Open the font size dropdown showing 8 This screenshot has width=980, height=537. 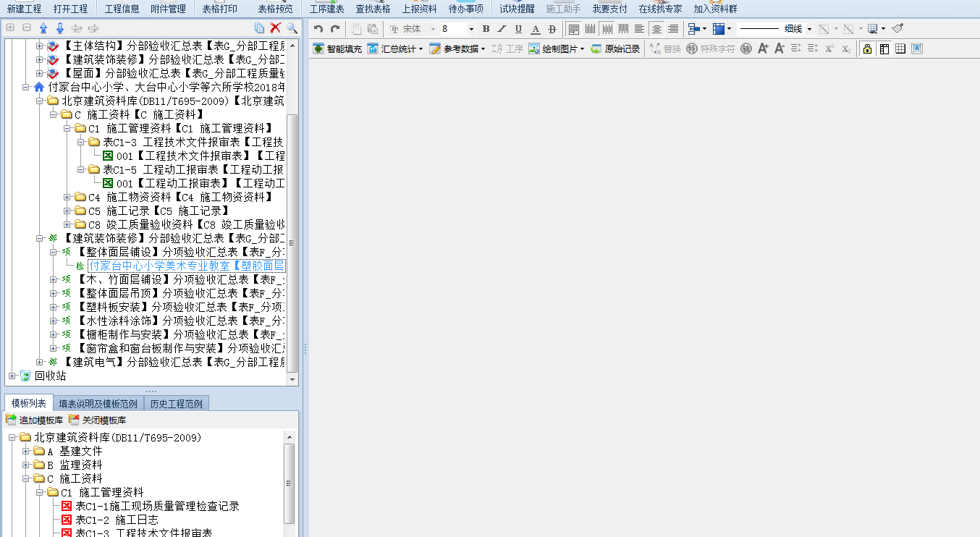tap(471, 29)
